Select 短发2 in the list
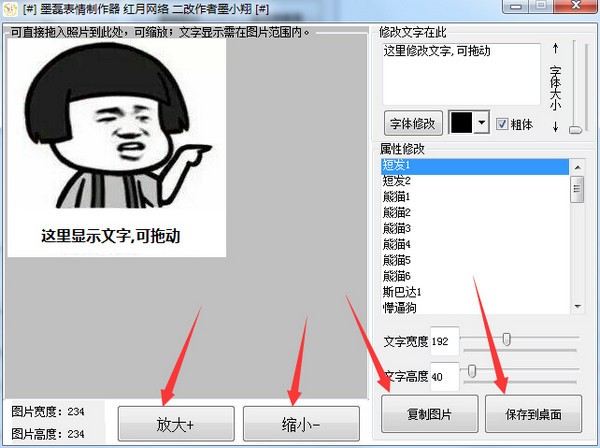 (475, 181)
